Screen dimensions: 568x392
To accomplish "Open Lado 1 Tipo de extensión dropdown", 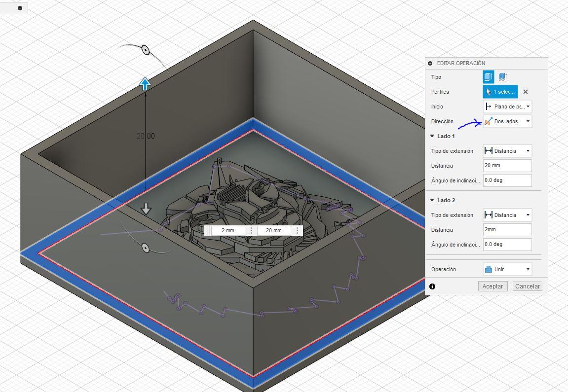I will (507, 151).
